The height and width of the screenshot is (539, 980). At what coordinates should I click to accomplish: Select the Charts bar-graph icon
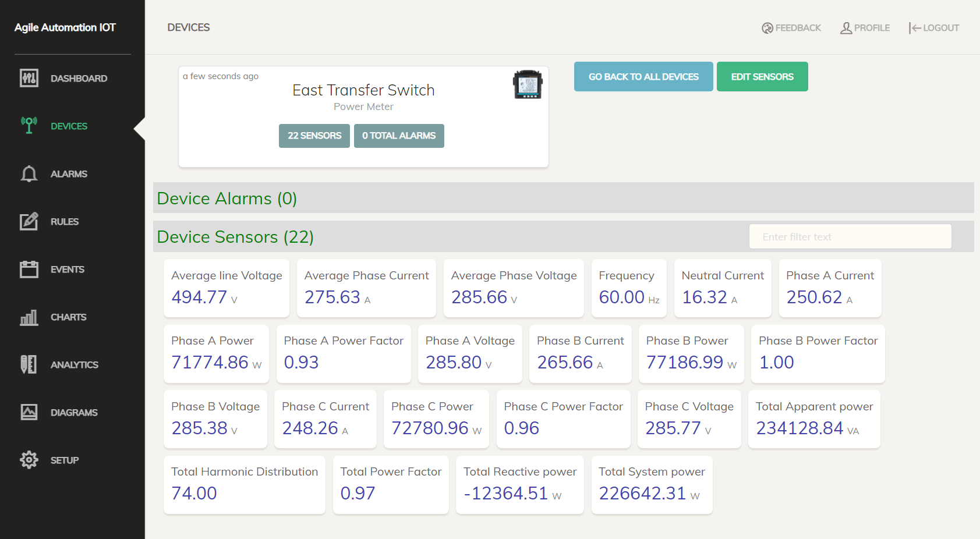coord(29,317)
